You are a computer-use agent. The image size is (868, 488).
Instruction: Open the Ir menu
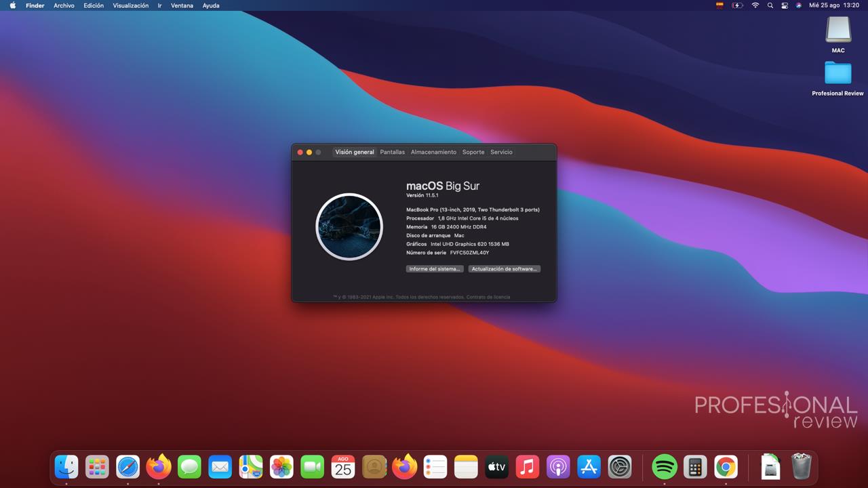pyautogui.click(x=159, y=5)
